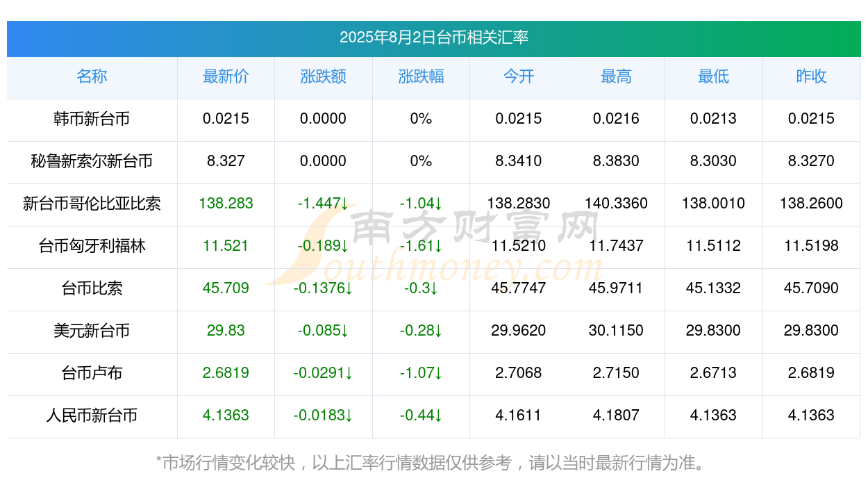Screen dimensions: 868x485
Task: Click the low value 2.6713
Action: (x=713, y=373)
